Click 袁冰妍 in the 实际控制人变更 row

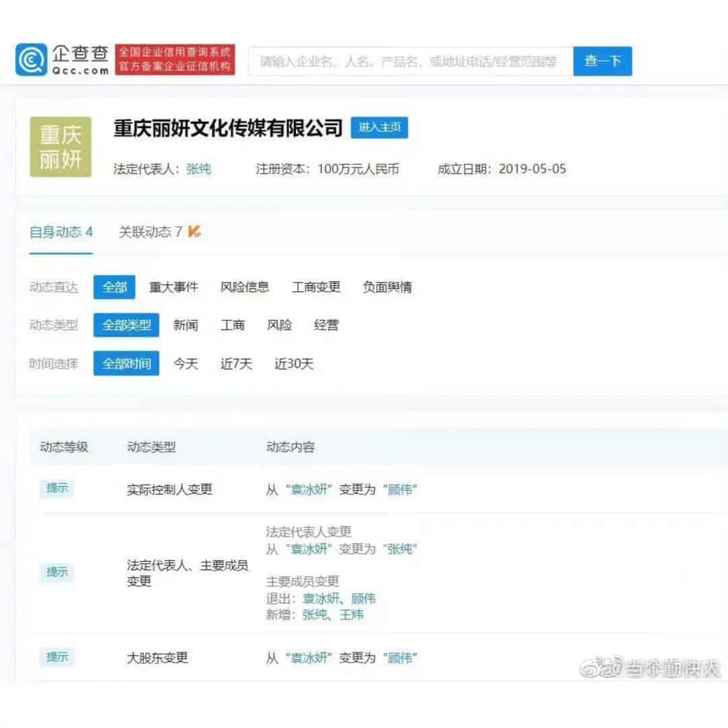coord(310,490)
